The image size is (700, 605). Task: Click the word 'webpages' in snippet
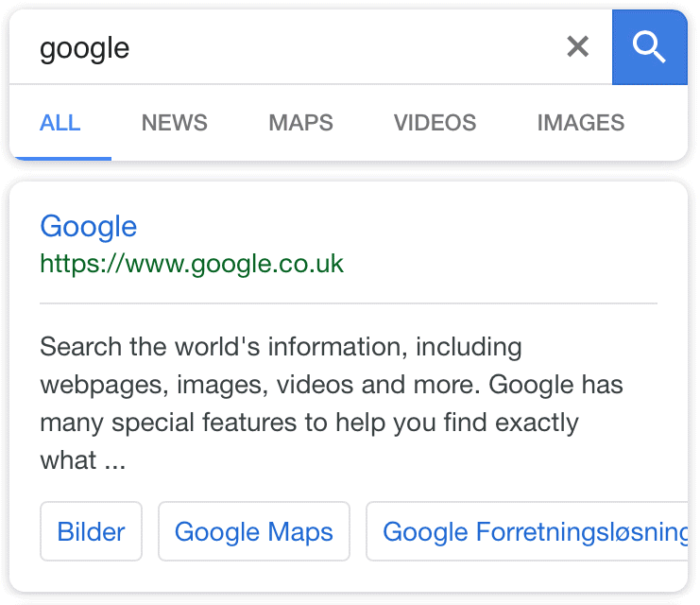coord(101,385)
